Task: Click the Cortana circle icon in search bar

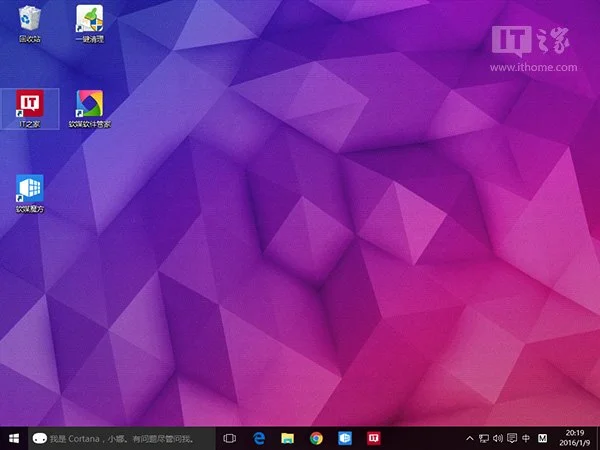Action: 39,438
